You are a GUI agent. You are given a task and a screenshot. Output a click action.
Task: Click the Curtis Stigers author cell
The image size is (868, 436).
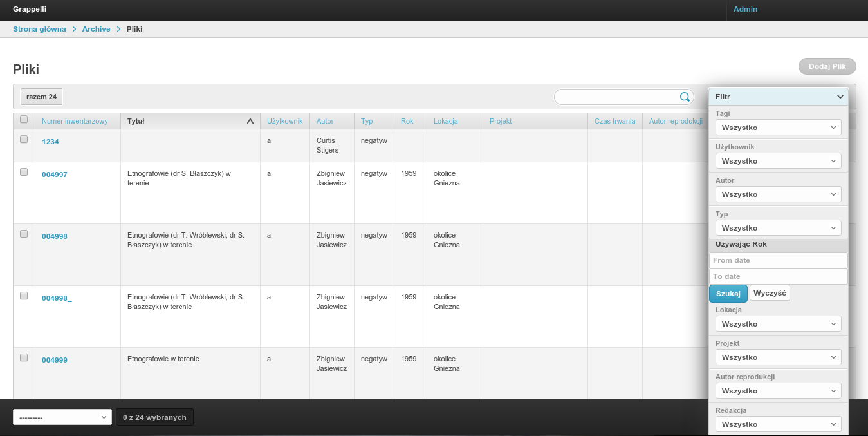pyautogui.click(x=331, y=146)
